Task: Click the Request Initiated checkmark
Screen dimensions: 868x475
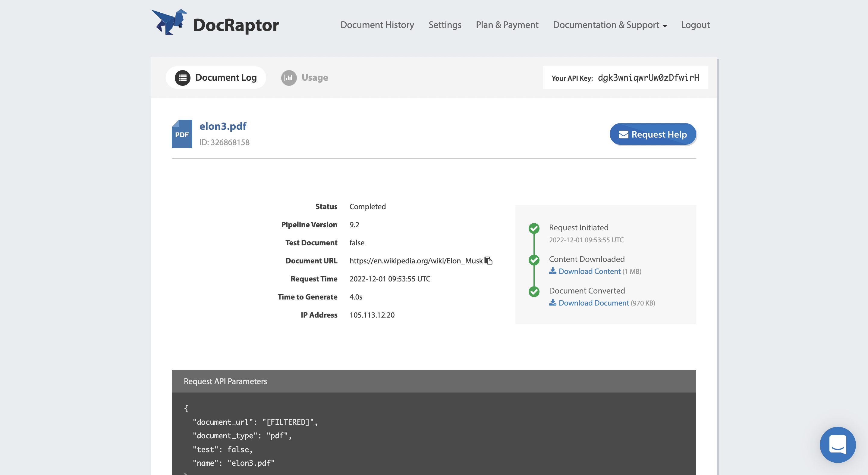Action: 534,229
